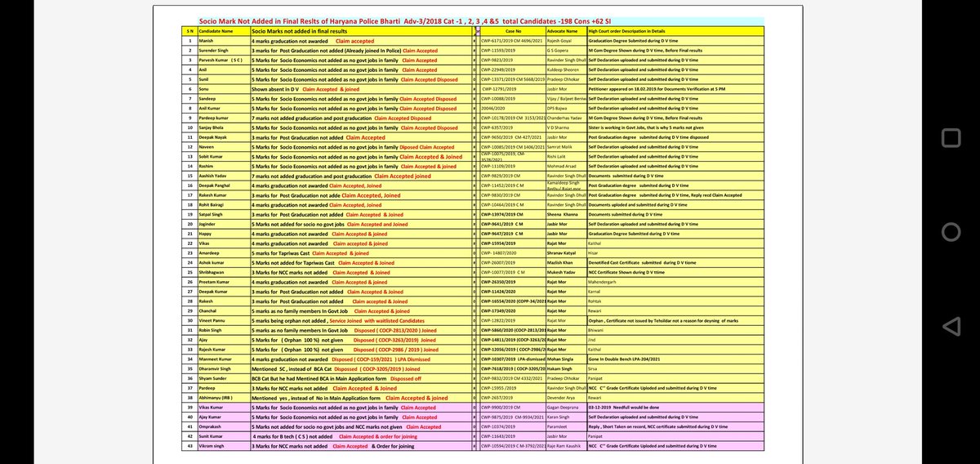
Task: Click advocate name 'Rajesh Goyal'
Action: point(560,39)
